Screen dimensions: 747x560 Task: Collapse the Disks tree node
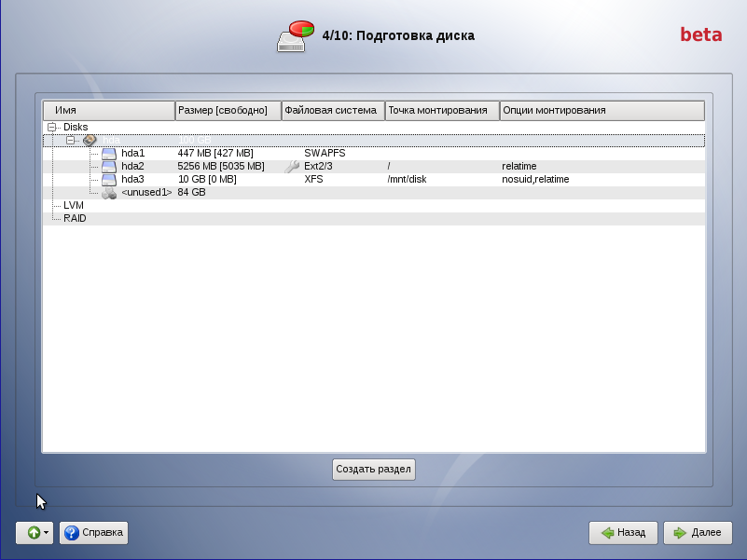51,127
